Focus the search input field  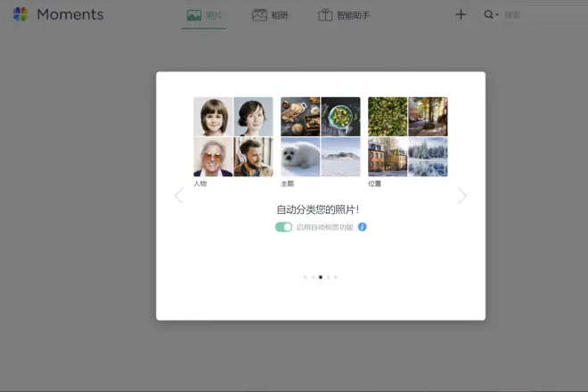point(545,15)
